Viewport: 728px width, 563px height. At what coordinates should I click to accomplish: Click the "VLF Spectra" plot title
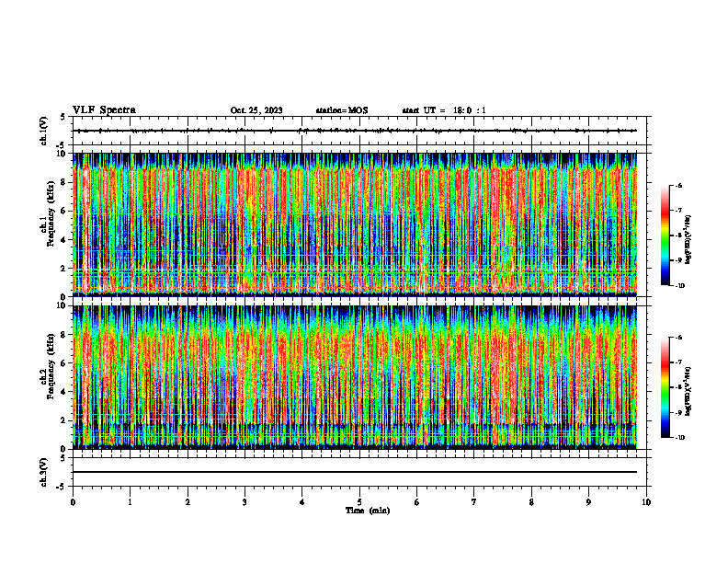point(104,110)
